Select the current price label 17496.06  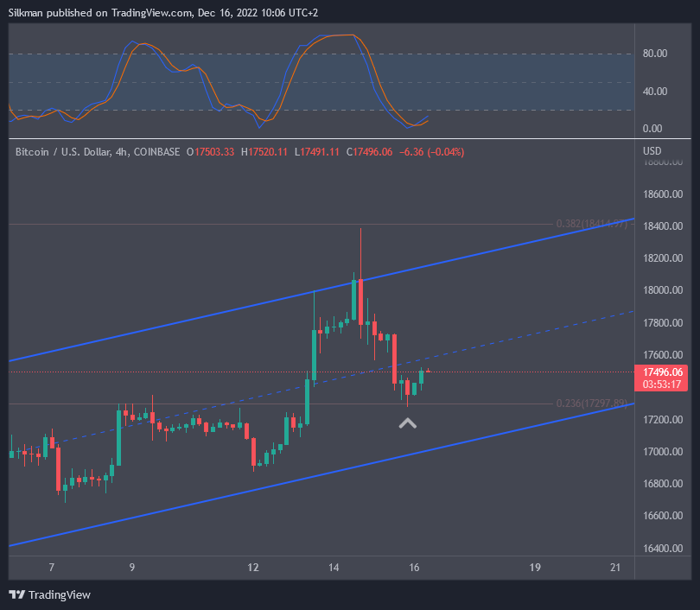(663, 372)
